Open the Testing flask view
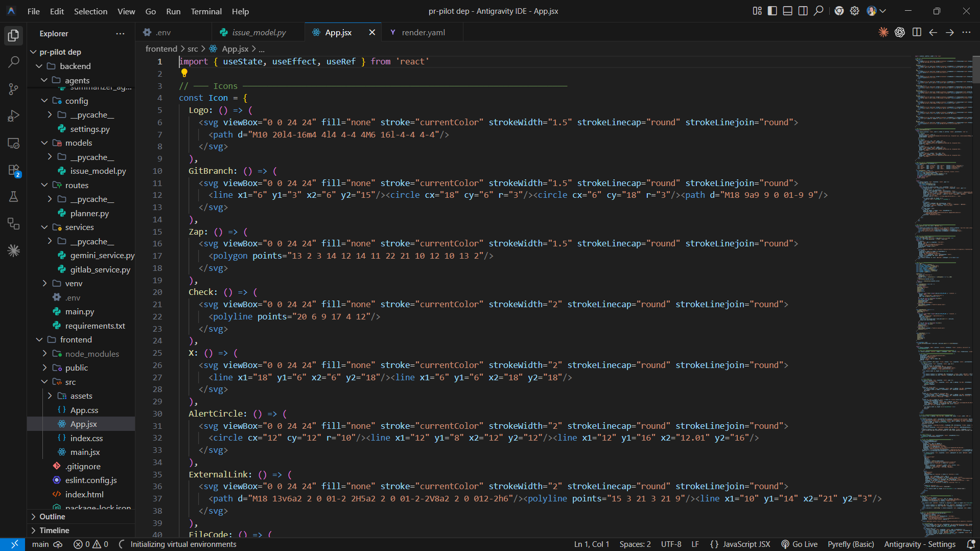Screen dimensions: 980x551 (x=14, y=197)
